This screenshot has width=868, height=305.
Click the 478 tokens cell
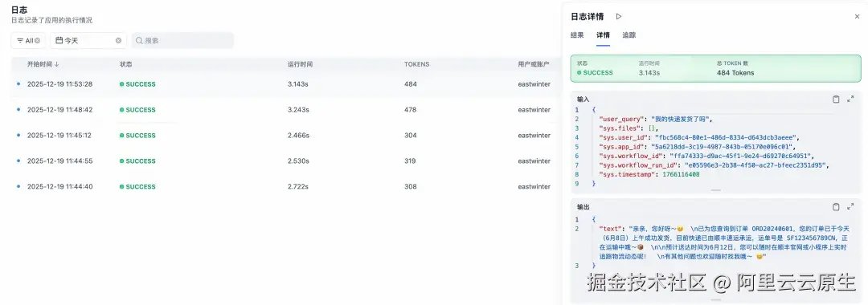click(x=410, y=109)
